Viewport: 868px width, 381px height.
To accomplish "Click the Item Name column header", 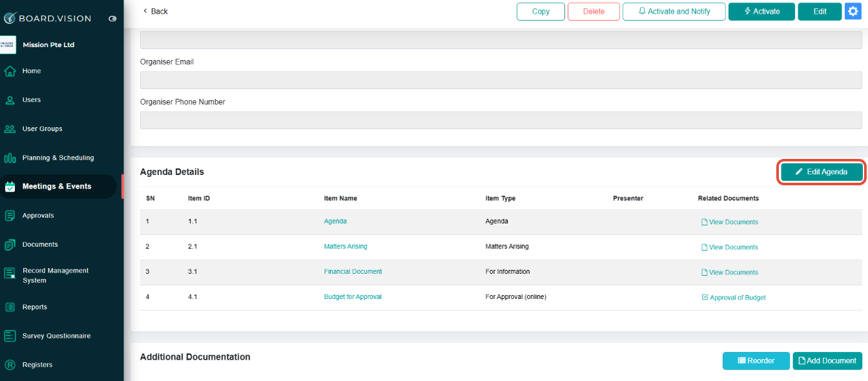I will [x=340, y=198].
